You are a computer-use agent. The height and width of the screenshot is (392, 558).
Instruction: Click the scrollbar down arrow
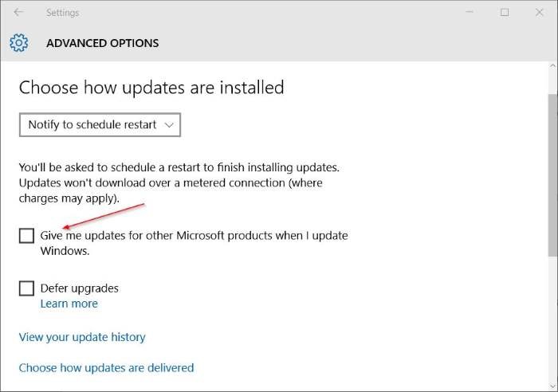pyautogui.click(x=552, y=386)
